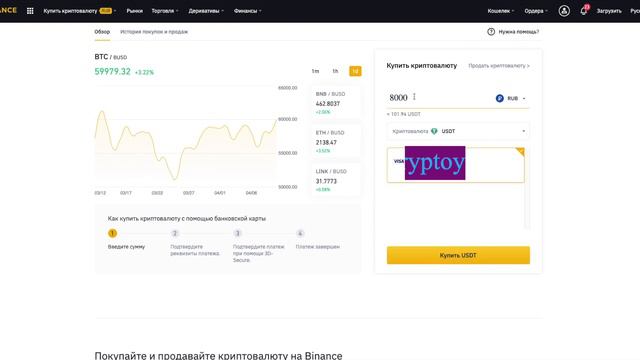Open the RUB currency selector dropdown
Image resolution: width=640 pixels, height=360 pixels.
(511, 98)
